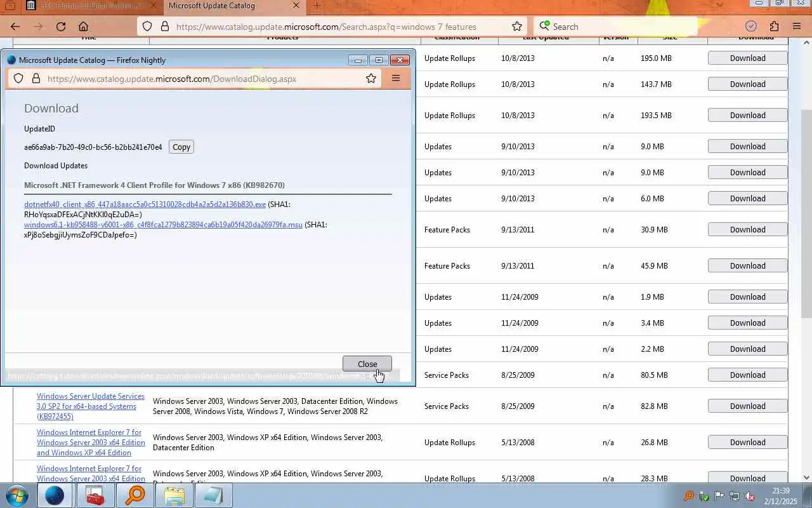
Task: Click the catalog page's vertical scrollbar thumb
Action: [807, 215]
